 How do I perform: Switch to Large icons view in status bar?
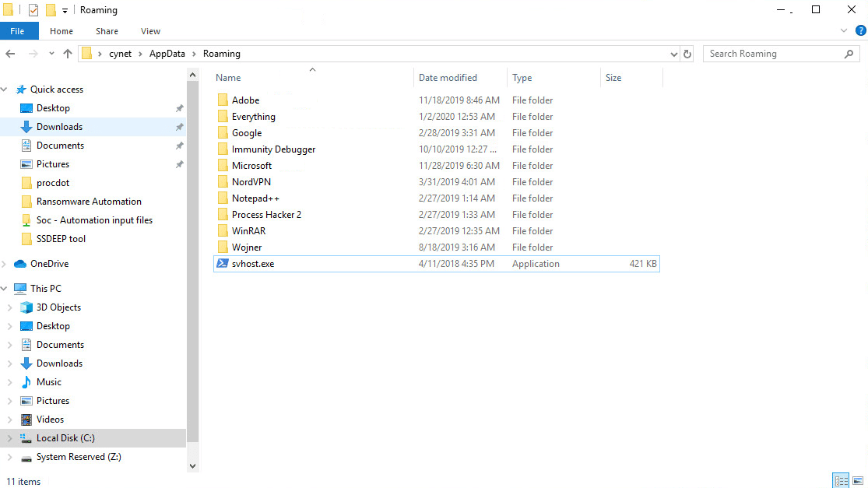(857, 480)
